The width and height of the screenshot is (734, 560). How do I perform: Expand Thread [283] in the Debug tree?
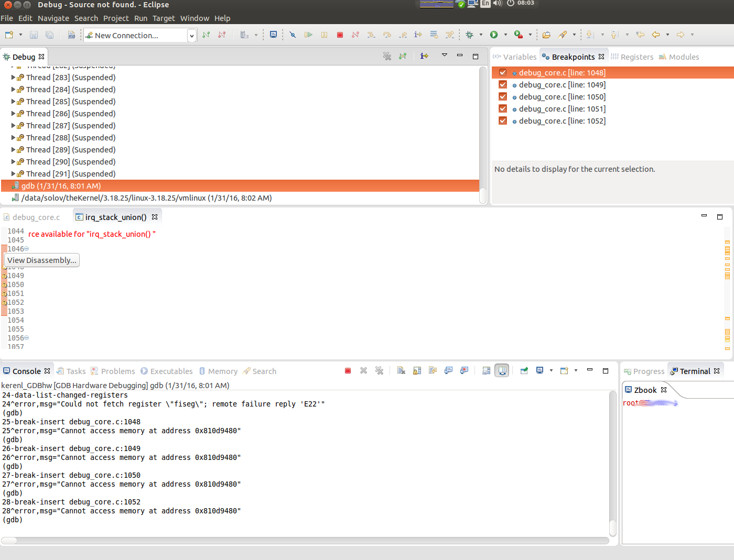tap(14, 78)
